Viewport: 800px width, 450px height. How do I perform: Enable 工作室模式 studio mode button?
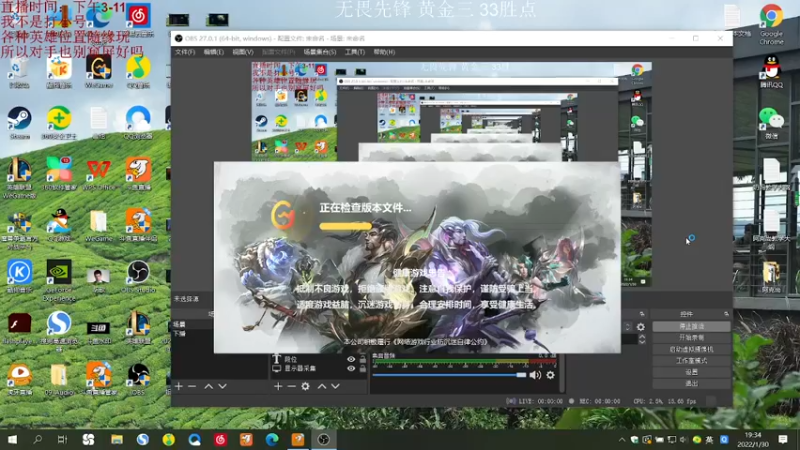click(x=691, y=361)
